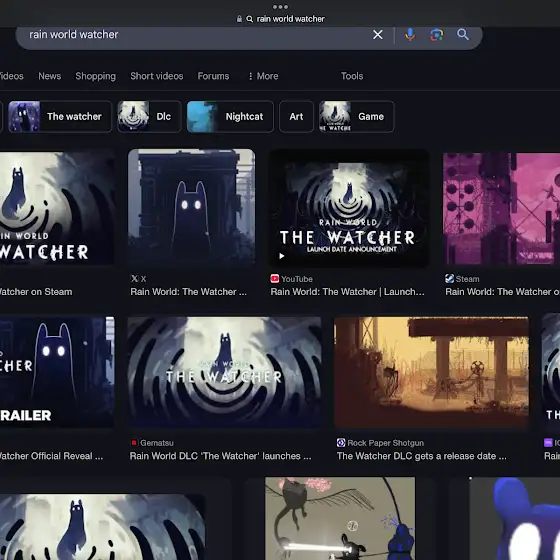Viewport: 560px width, 560px height.
Task: Click the Steam source label
Action: 468,279
